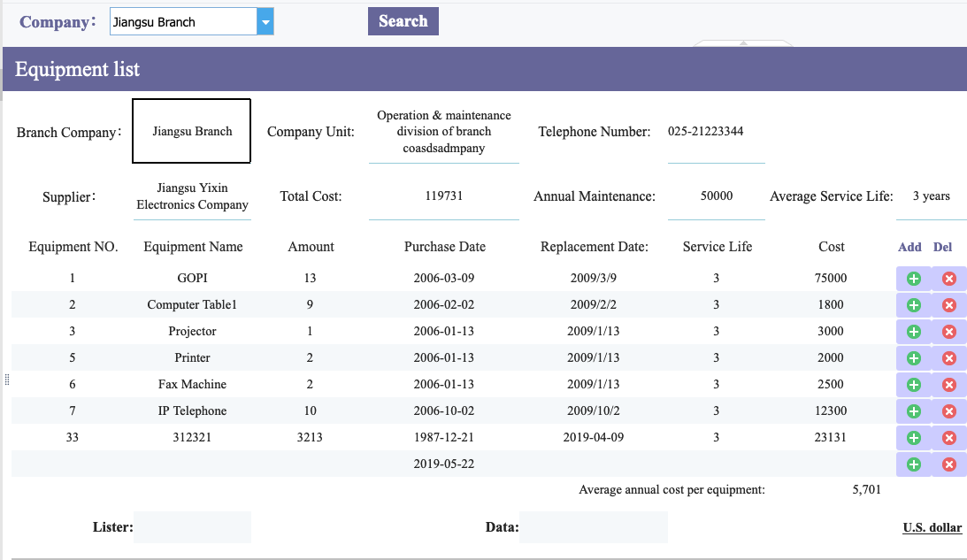Delete the Projector row

pos(949,332)
